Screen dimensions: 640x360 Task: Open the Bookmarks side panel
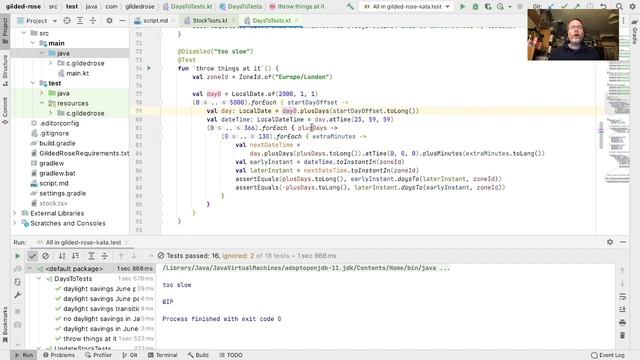click(5, 324)
